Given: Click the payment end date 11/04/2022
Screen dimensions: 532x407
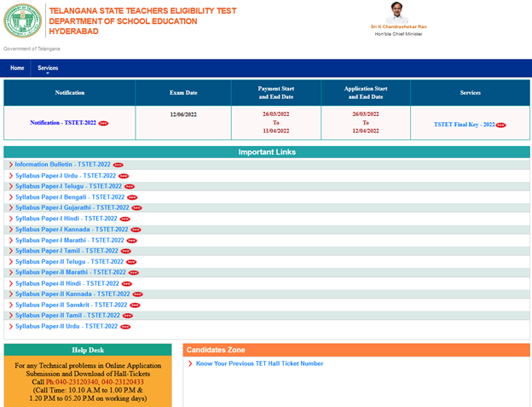Looking at the screenshot, I should coord(276,131).
